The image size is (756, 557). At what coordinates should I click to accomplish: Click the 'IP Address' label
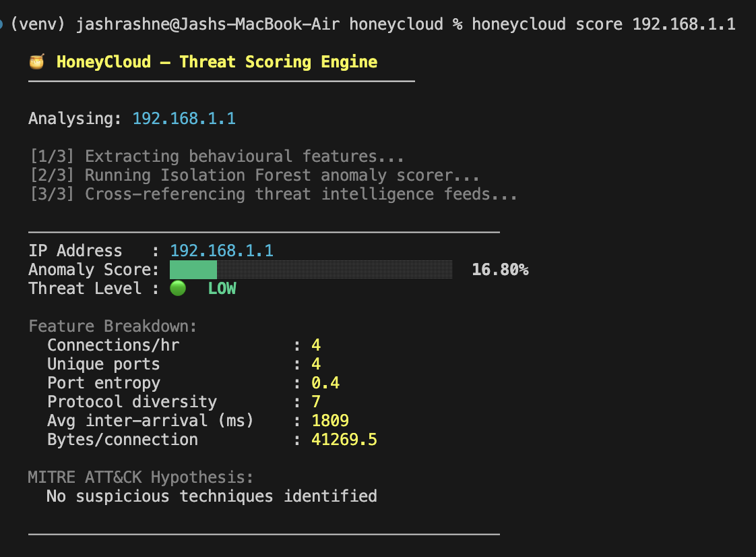pos(75,250)
